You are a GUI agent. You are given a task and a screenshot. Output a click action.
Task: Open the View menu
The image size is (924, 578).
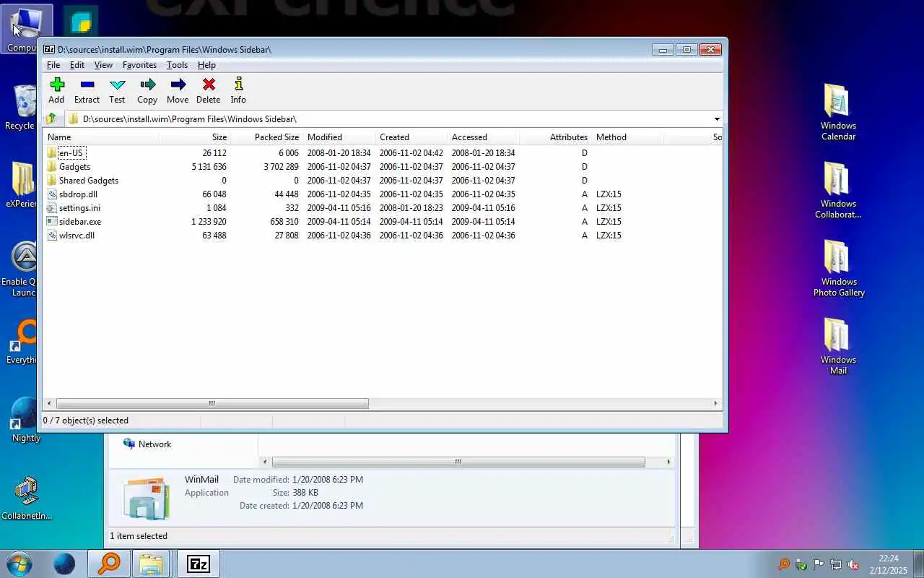[103, 65]
